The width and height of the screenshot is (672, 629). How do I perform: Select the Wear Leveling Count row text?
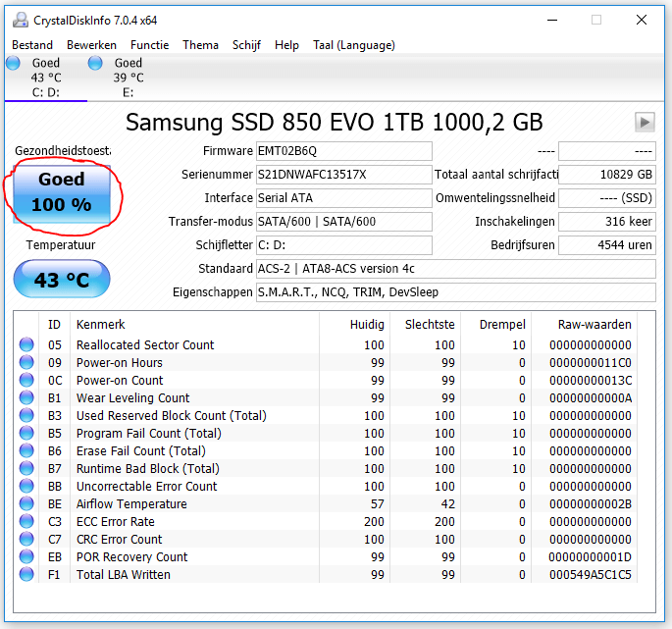(x=132, y=397)
